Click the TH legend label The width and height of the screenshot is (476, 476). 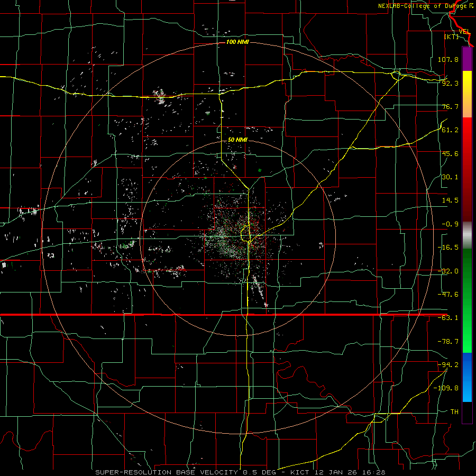(454, 411)
